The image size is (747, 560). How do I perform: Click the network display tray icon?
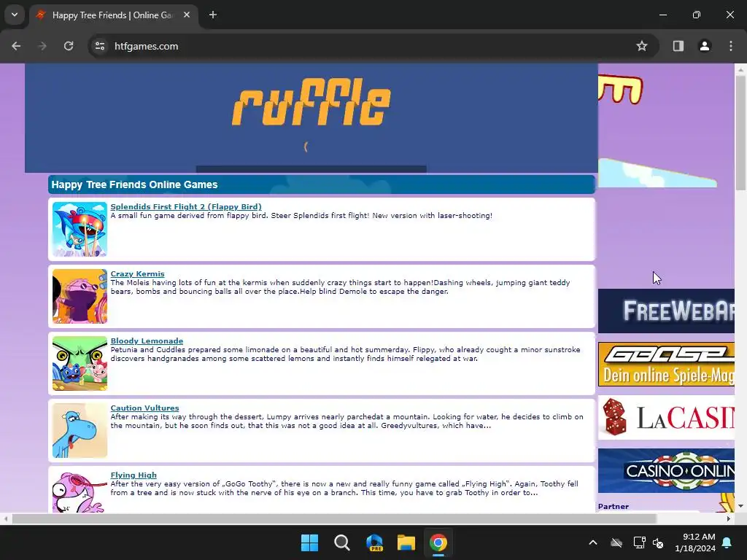pos(639,542)
